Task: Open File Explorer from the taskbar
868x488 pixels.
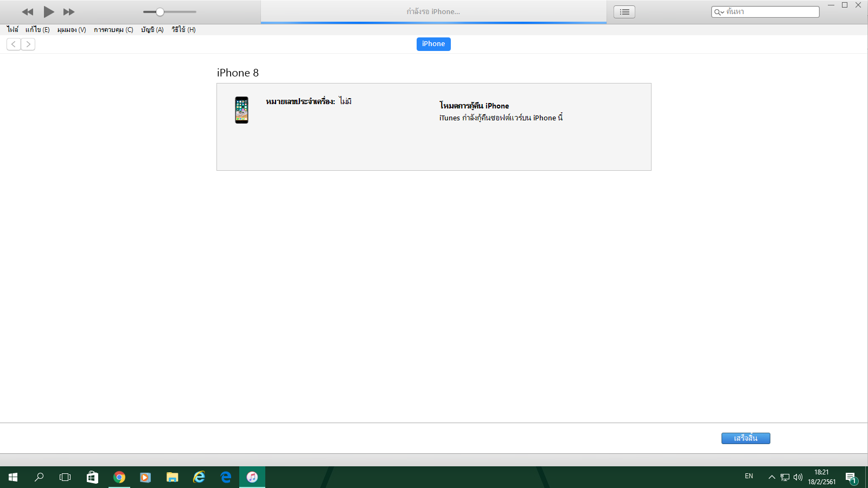Action: 173,477
